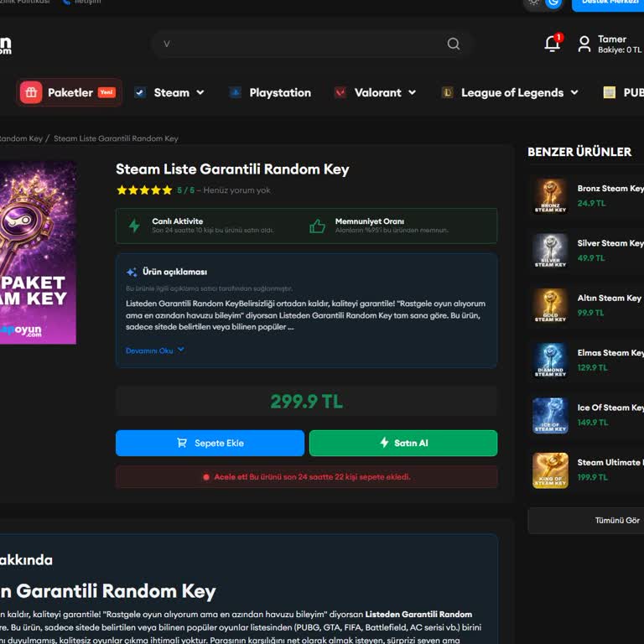Screen dimensions: 644x644
Task: Open the League of Legends menu label
Action: 512,93
